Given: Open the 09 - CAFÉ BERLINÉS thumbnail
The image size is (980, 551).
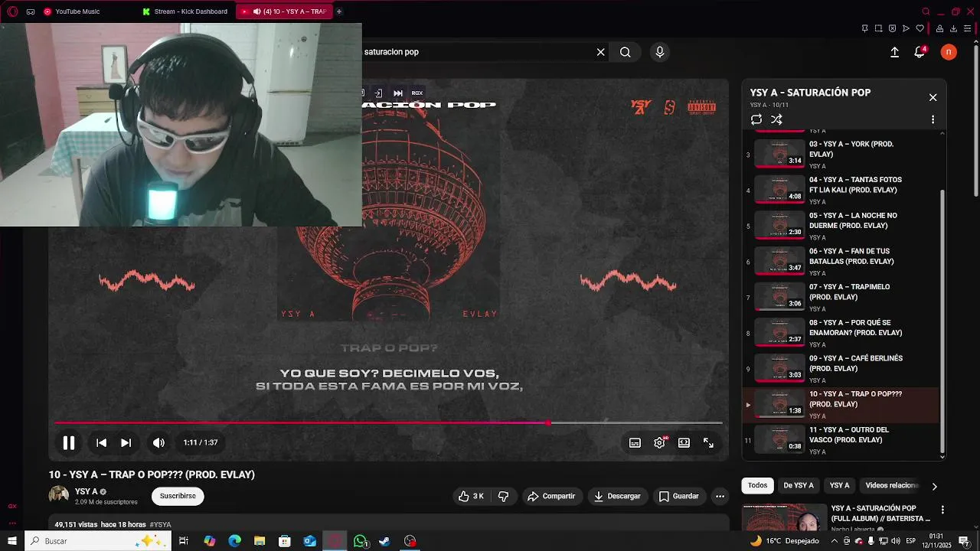Looking at the screenshot, I should tap(779, 368).
